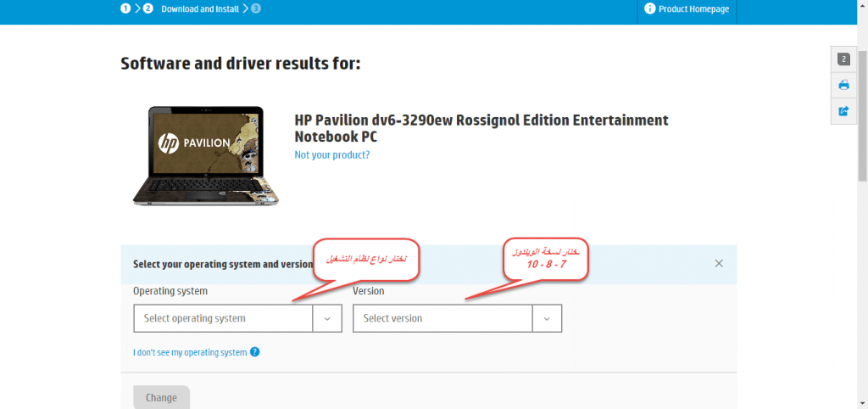
Task: Click the 'Version' field label
Action: [x=368, y=290]
